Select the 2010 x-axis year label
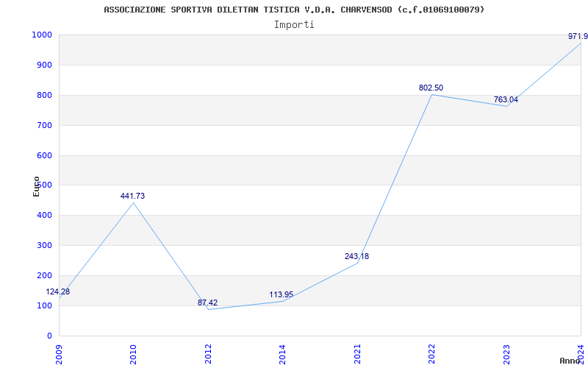 click(x=133, y=354)
